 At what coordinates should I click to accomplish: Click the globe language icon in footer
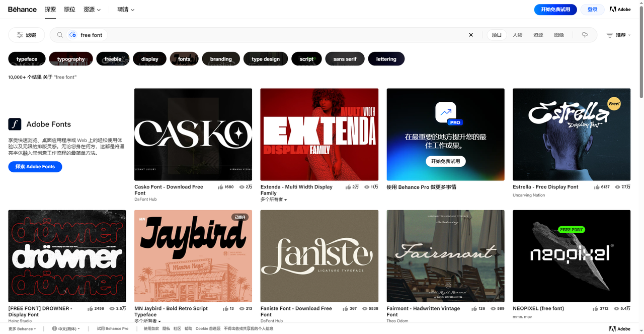click(x=54, y=328)
